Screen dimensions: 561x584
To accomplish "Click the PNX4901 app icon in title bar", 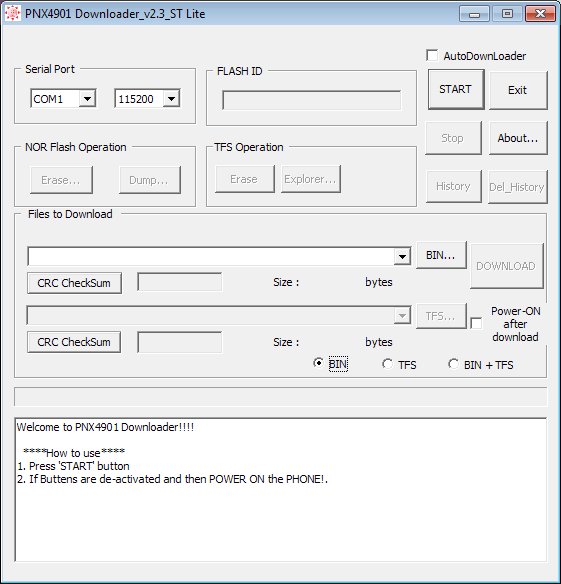I will click(12, 13).
